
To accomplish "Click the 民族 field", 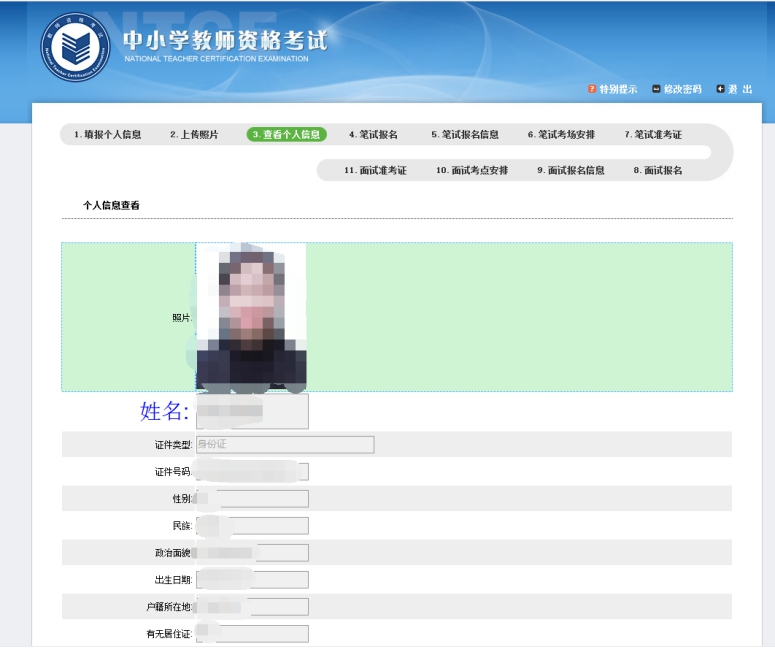I will coord(252,525).
